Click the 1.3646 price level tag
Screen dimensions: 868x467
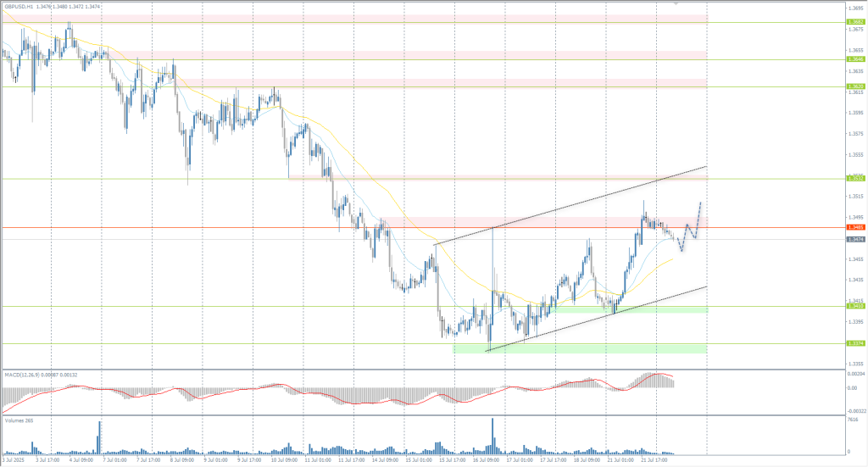pos(854,59)
